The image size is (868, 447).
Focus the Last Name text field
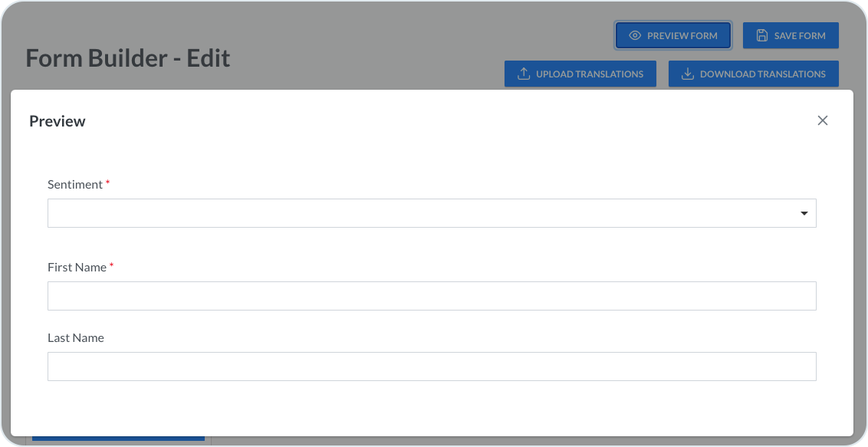pyautogui.click(x=431, y=366)
